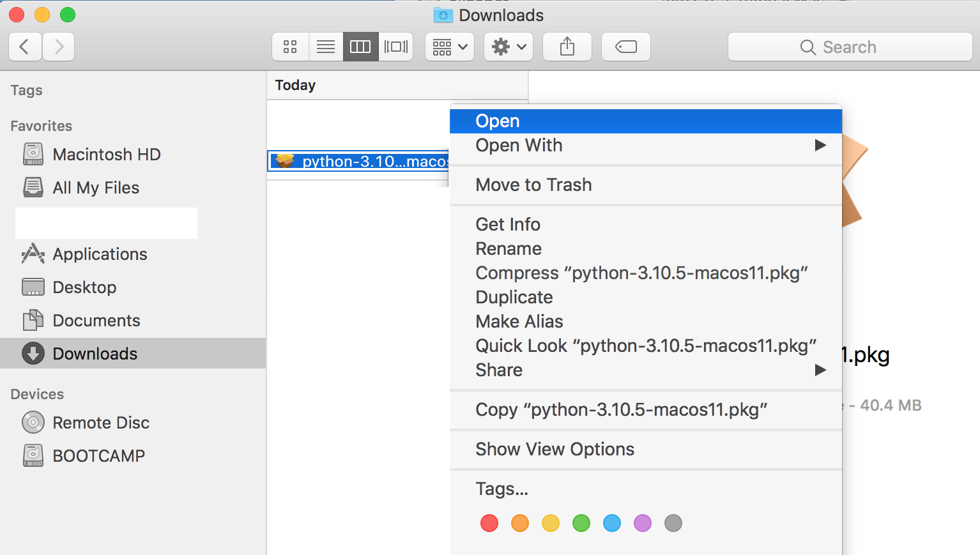Apply the gray tag color
Viewport: 980px width, 555px height.
point(673,523)
